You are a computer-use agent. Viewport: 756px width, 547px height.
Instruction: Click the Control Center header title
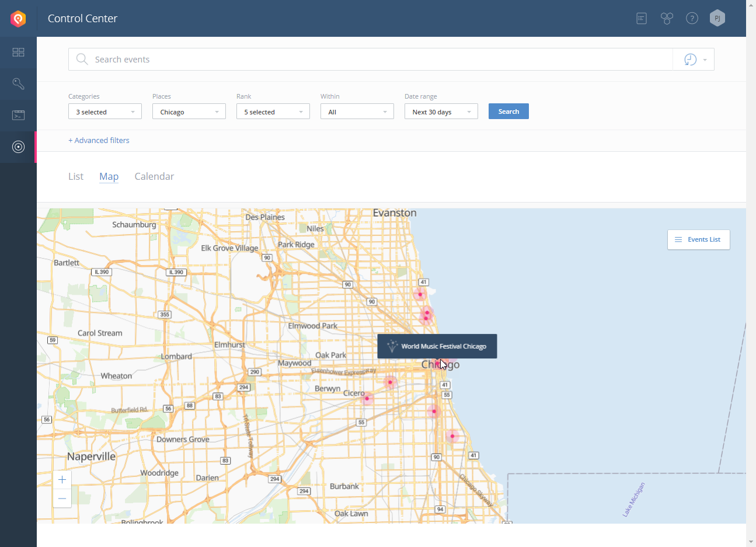tap(82, 19)
